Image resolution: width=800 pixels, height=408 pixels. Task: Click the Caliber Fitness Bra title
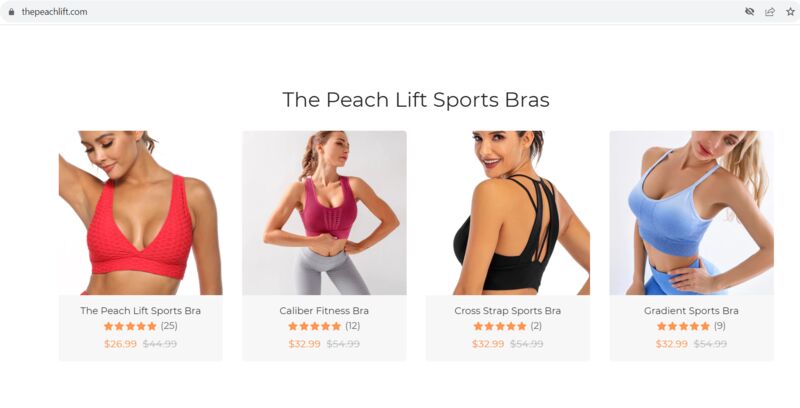[x=324, y=311]
